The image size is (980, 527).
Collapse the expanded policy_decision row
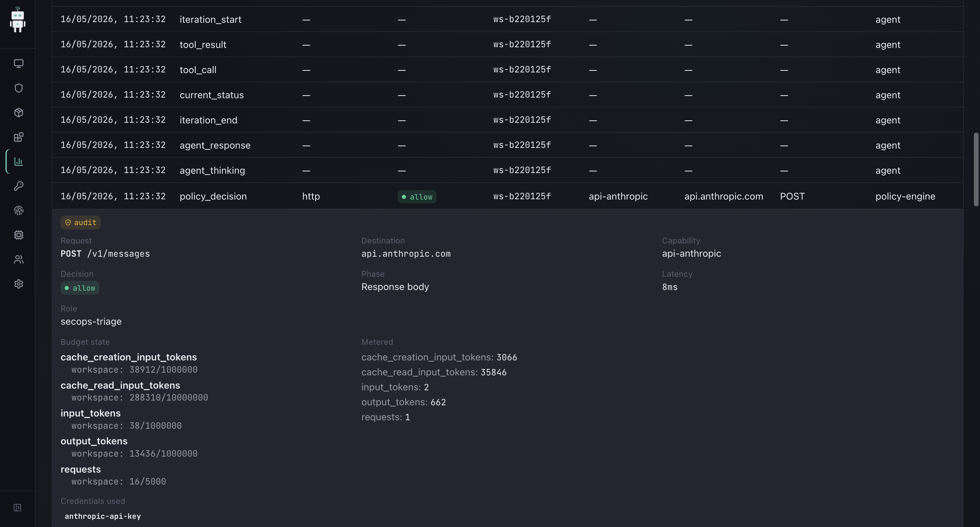tap(507, 196)
